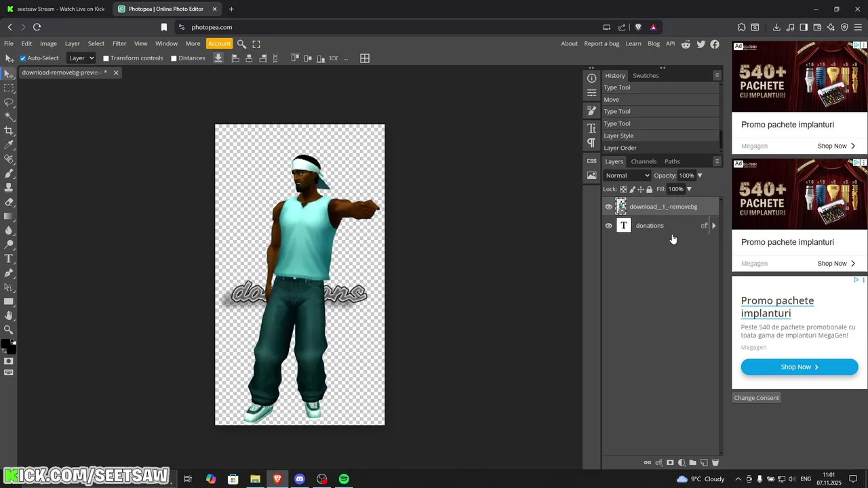Collapse the right panel with top arrows
Image resolution: width=868 pixels, height=488 pixels.
coord(663,68)
